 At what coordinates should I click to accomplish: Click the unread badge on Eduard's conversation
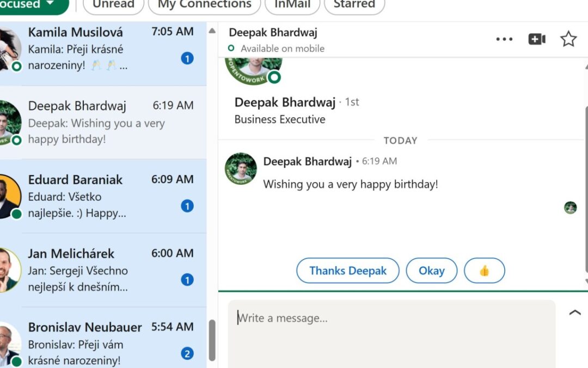(187, 206)
